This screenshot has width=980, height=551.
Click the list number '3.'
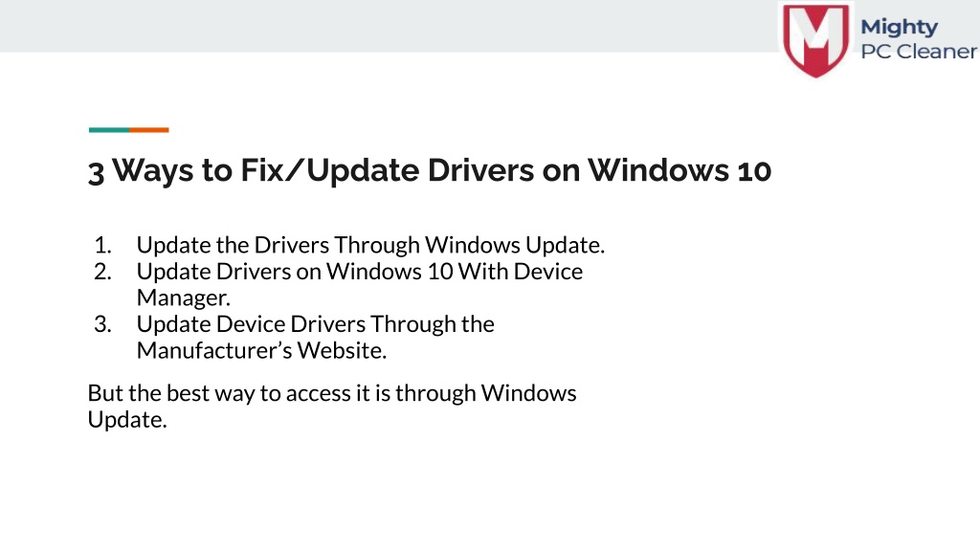tap(103, 324)
